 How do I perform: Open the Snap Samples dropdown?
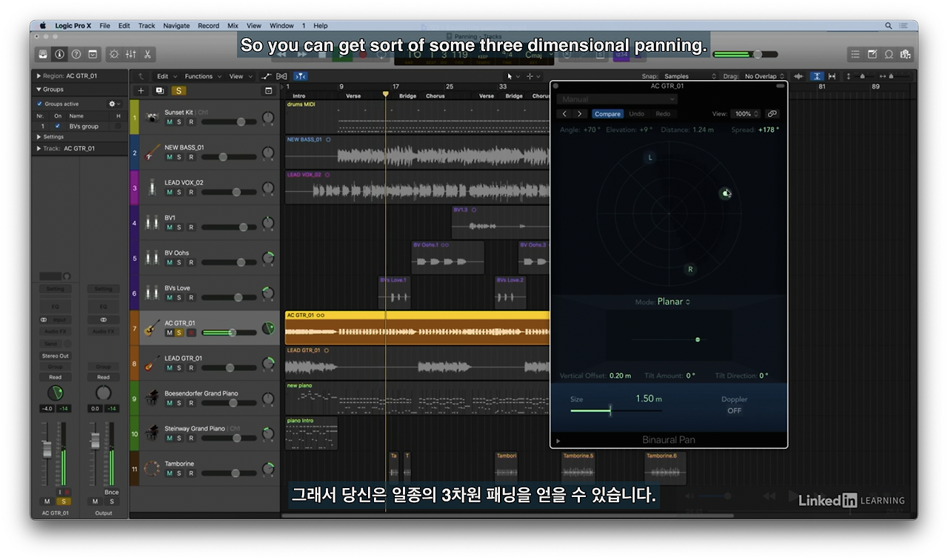[x=690, y=76]
